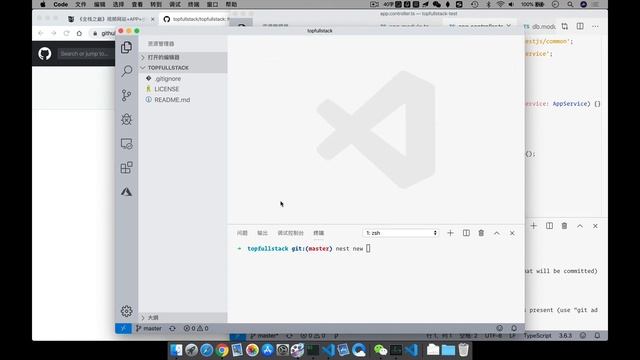Open the File (文件) menu

81,4
